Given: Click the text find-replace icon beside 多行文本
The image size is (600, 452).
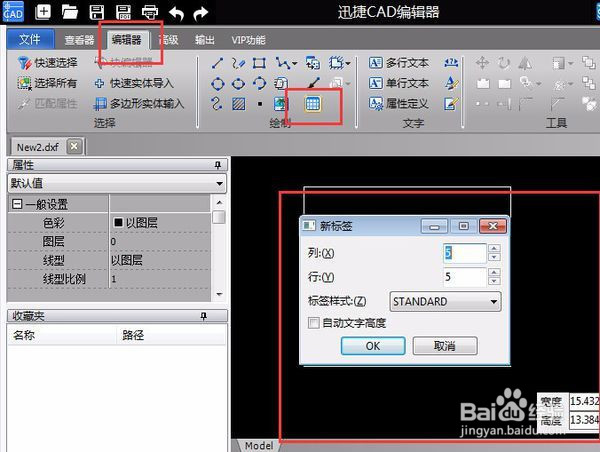Looking at the screenshot, I should (451, 63).
